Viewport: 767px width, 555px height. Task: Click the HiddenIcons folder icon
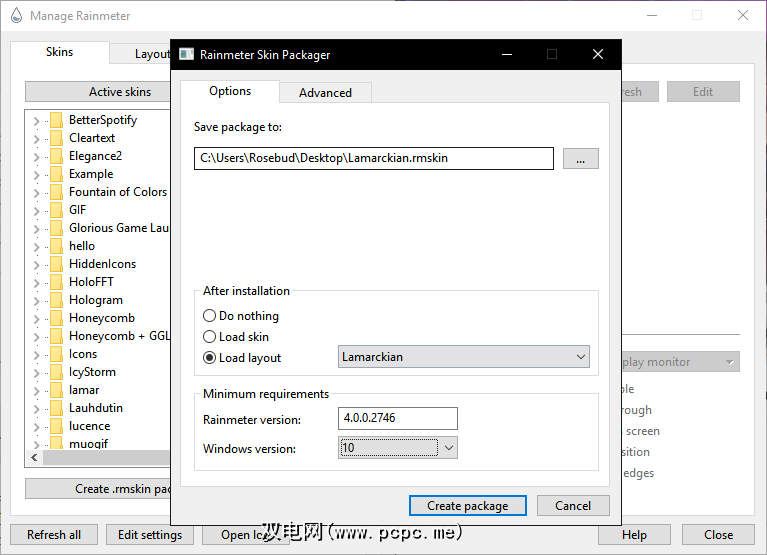(57, 264)
